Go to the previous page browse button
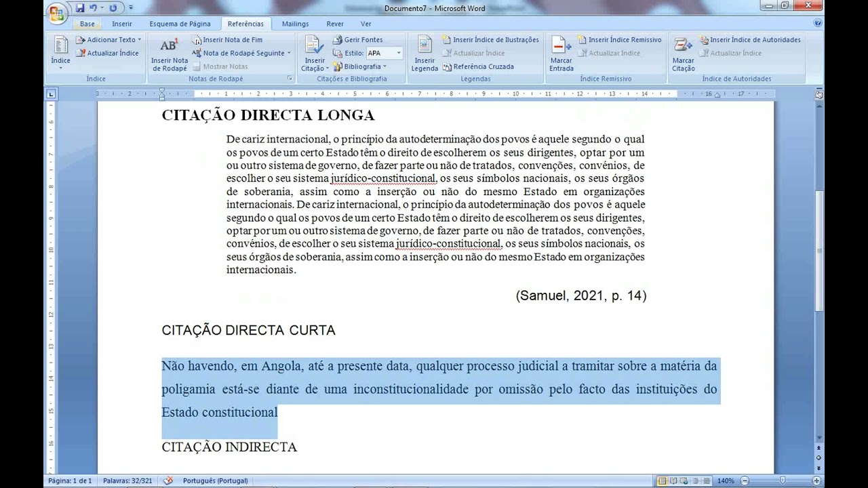This screenshot has width=868, height=488. pyautogui.click(x=818, y=449)
